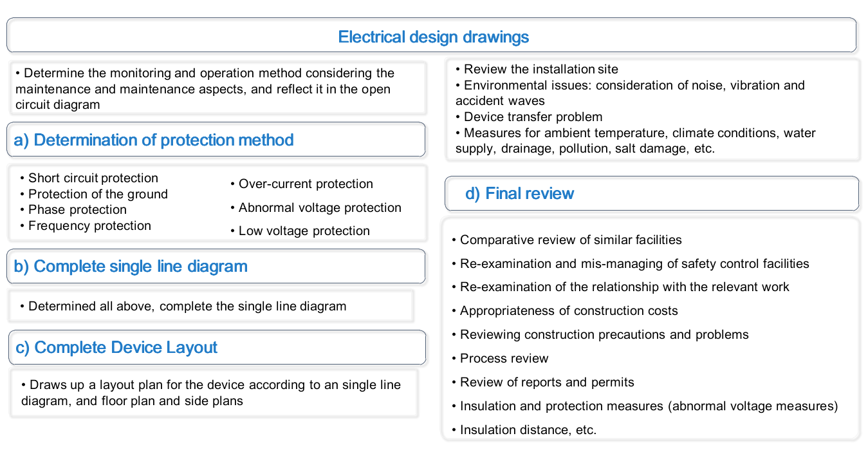Select 'Appropriateness of construction costs' bullet
Viewport: 868px width, 456px height.
pyautogui.click(x=569, y=311)
